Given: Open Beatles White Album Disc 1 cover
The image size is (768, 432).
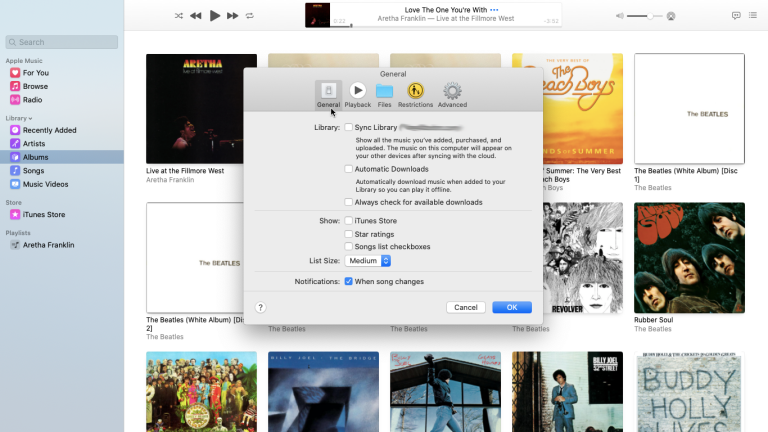Looking at the screenshot, I should click(689, 109).
